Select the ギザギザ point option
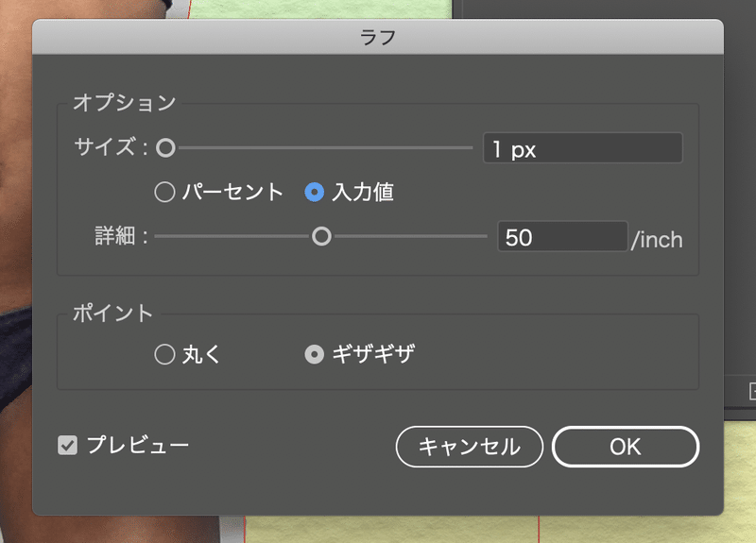756x543 pixels. [315, 355]
